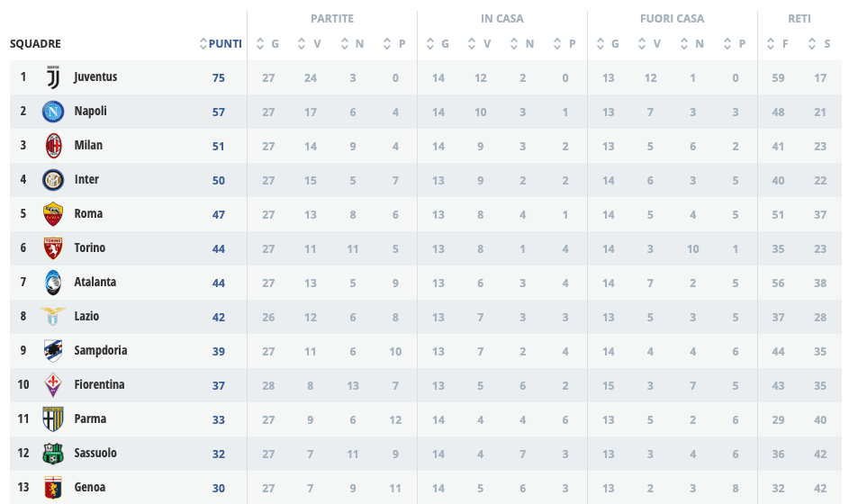The image size is (849, 504).
Task: Sort by goals conceded S under RETI
Action: point(820,43)
